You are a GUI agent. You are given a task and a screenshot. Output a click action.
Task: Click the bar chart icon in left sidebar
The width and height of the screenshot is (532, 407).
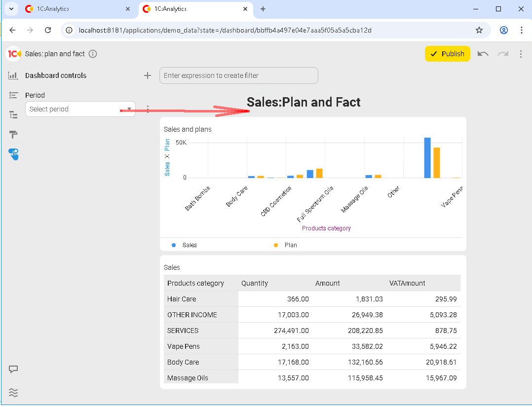[x=13, y=75]
